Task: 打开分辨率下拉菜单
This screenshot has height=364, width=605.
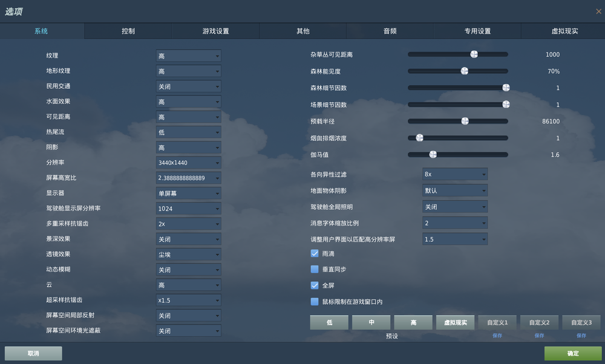Action: pos(188,162)
